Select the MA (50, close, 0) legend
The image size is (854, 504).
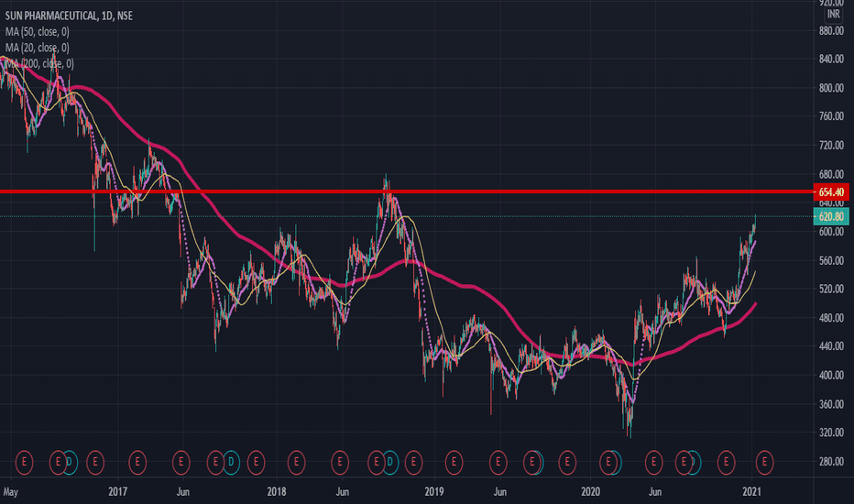[x=37, y=31]
